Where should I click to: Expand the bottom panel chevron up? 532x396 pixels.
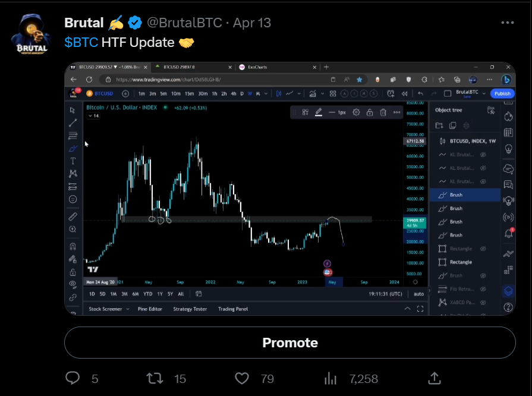(407, 309)
